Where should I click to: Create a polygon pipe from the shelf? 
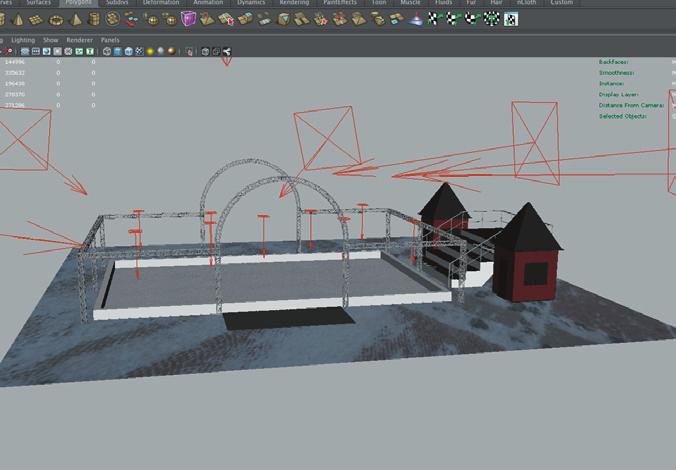click(x=94, y=19)
